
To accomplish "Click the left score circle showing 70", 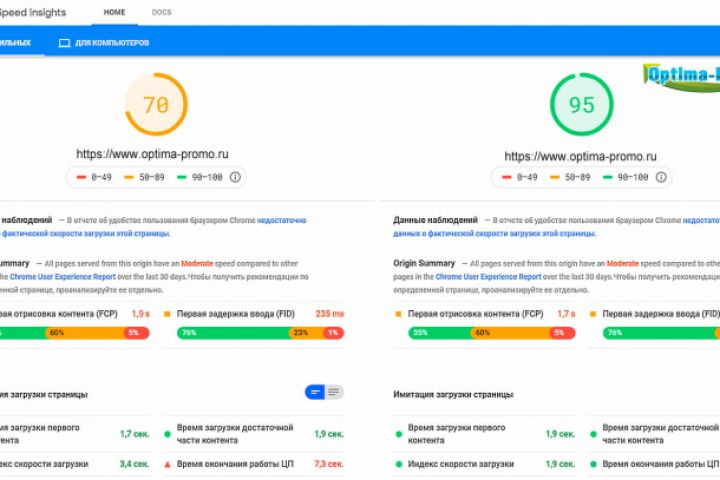I will 156,104.
